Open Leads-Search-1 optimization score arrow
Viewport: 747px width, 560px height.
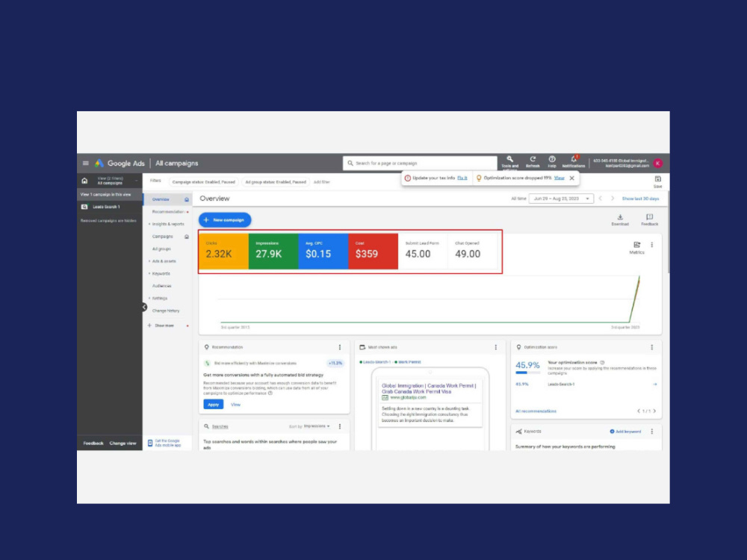[x=655, y=385]
